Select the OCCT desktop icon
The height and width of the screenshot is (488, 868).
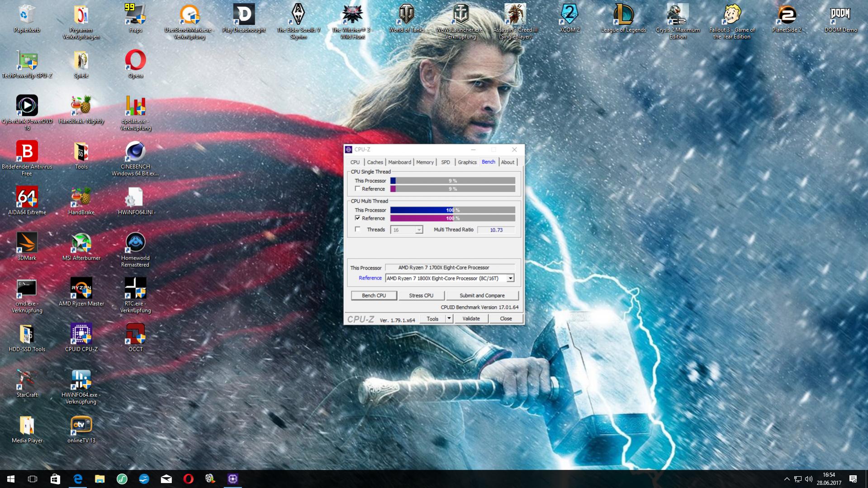[x=135, y=337]
